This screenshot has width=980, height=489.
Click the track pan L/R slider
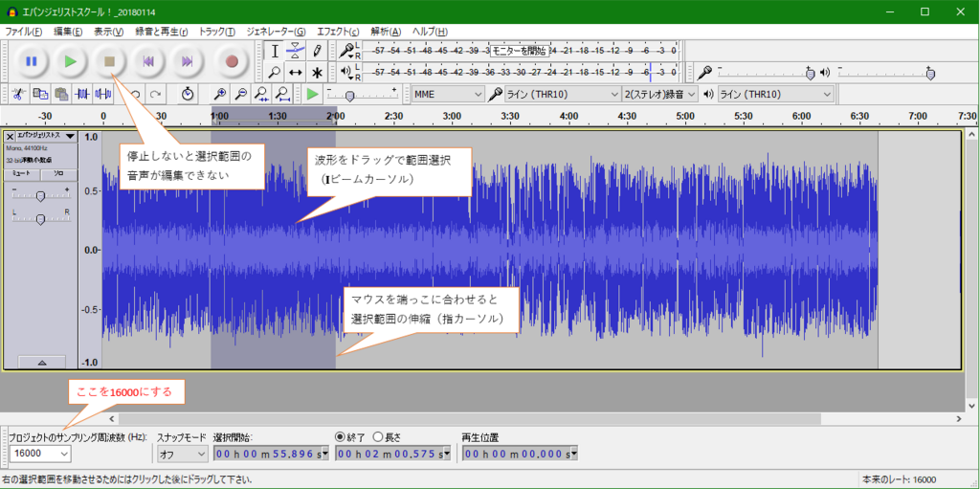(40, 217)
